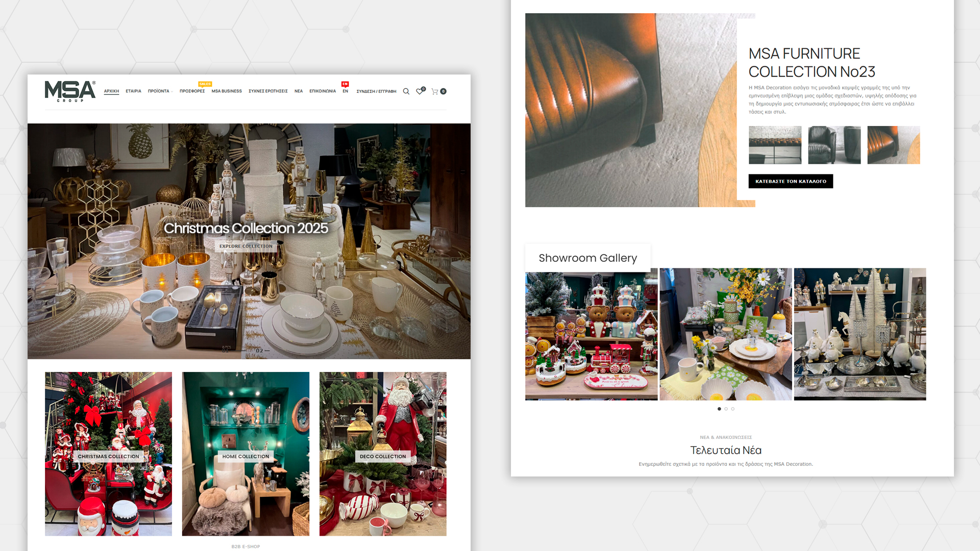Go to ΑΡΧΙΚΗ menu item
Viewport: 980px width, 551px height.
click(x=111, y=91)
